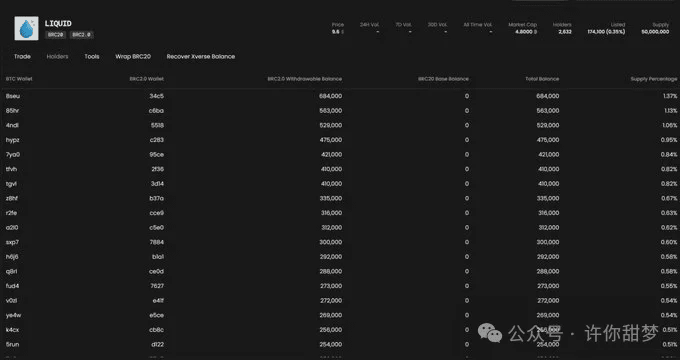Sort by Supply Percentage column header
This screenshot has height=360, width=680.
(x=654, y=79)
